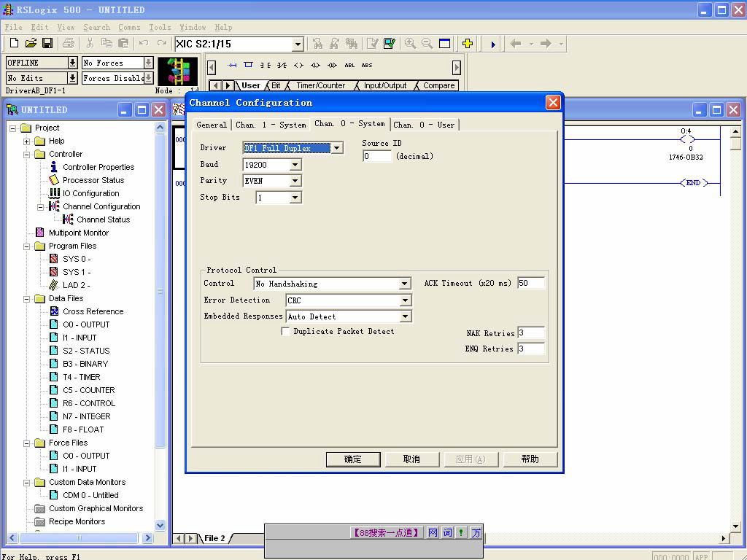Open the Driver dropdown list
This screenshot has width=747, height=560.
coord(337,148)
